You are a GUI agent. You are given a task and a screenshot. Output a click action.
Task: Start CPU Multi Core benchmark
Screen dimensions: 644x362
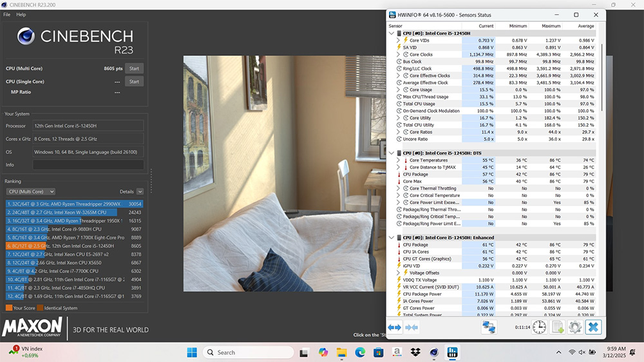tap(135, 69)
